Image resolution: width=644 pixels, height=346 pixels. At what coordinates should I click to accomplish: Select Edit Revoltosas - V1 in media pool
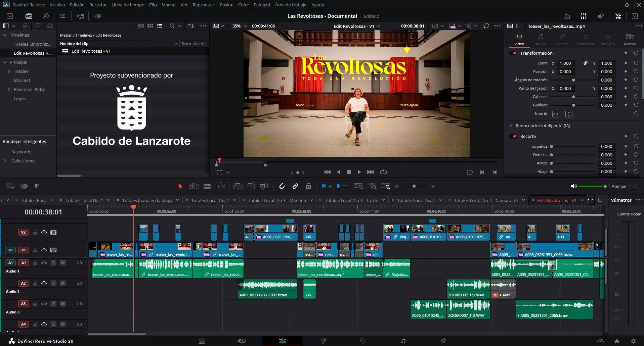coord(91,51)
